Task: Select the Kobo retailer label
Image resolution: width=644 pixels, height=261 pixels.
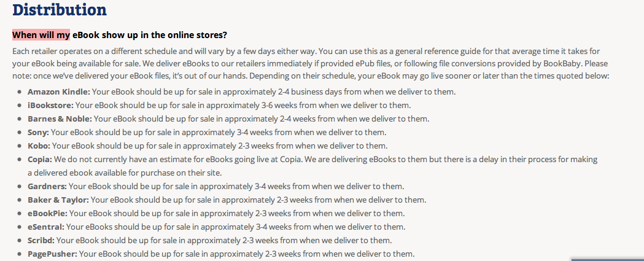Action: tap(38, 146)
